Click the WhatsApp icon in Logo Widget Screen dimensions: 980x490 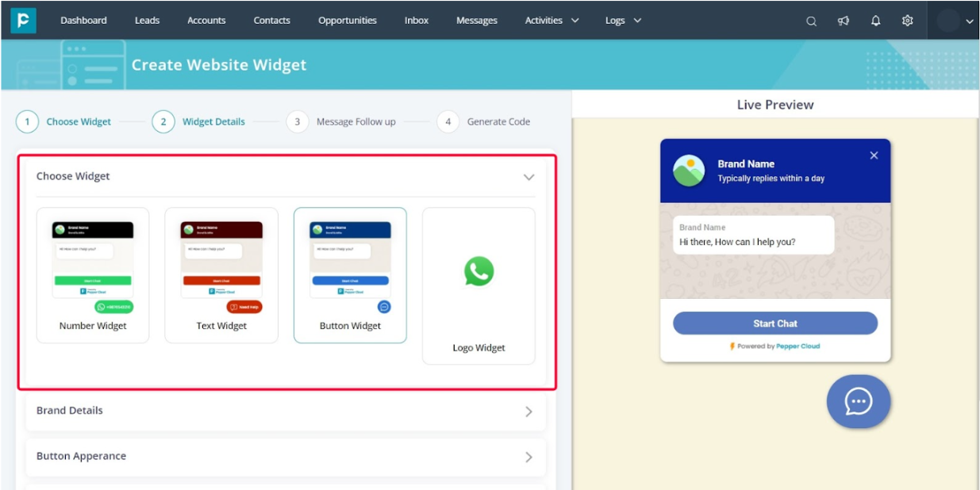coord(478,272)
